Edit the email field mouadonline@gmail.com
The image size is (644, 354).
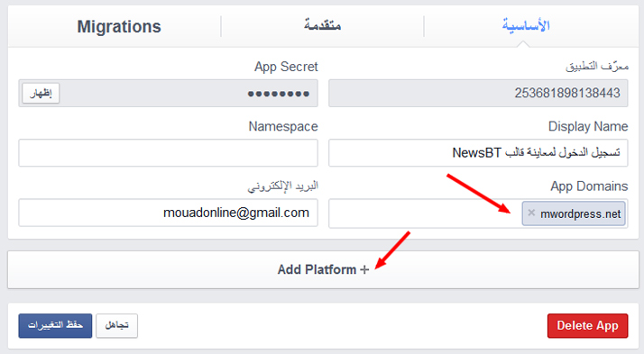point(168,213)
